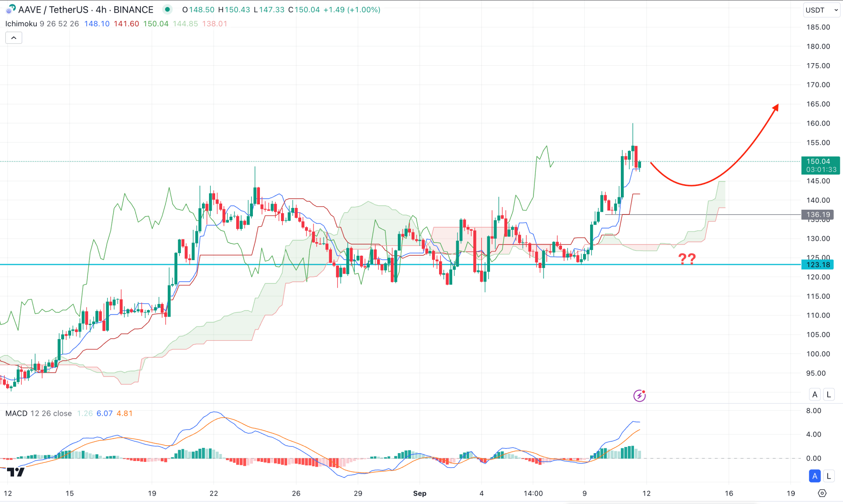Toggle log scale L on main chart
This screenshot has height=504, width=843.
click(x=829, y=394)
